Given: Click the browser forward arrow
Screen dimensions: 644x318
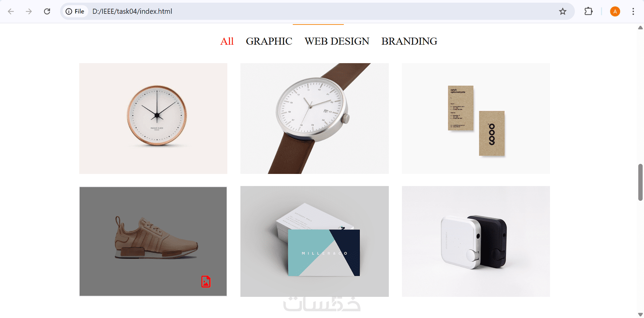Looking at the screenshot, I should point(29,11).
